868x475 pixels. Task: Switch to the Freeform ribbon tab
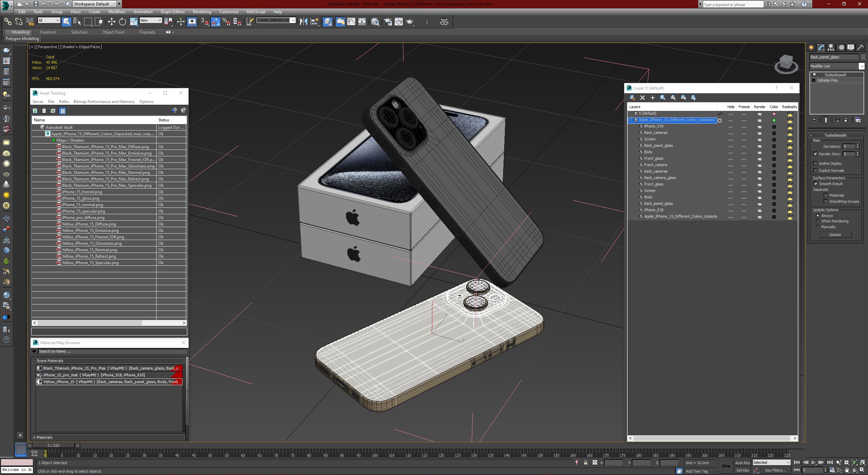click(x=48, y=32)
